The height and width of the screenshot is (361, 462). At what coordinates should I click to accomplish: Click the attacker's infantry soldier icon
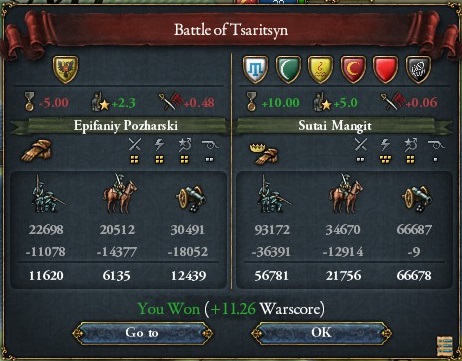click(48, 194)
